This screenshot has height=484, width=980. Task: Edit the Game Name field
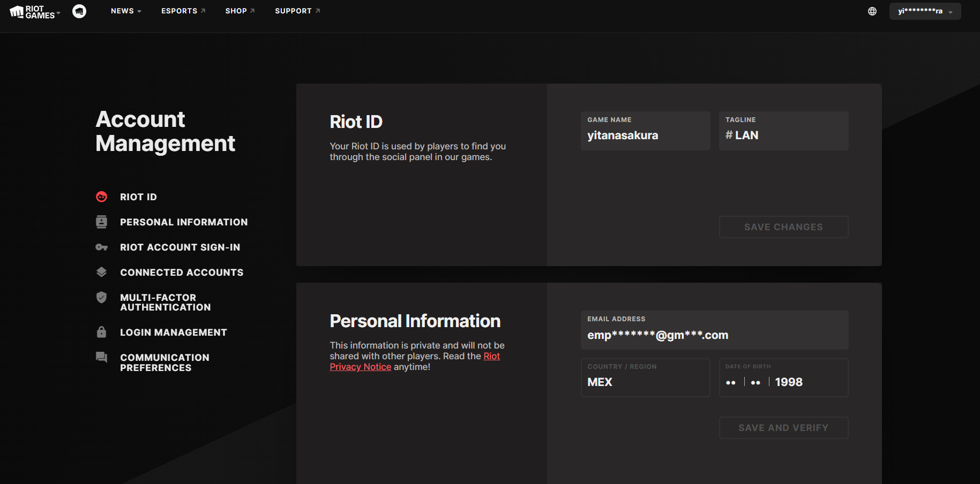pos(645,131)
